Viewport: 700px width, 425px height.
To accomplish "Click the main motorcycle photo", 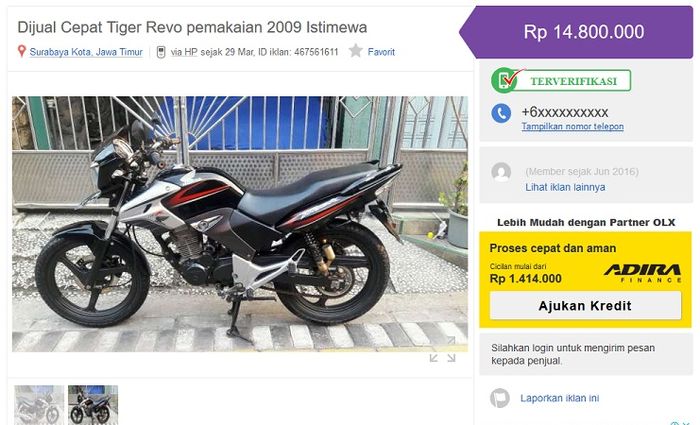I will [x=240, y=224].
